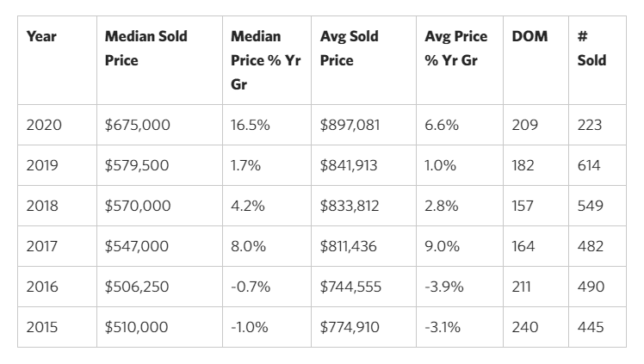Image resolution: width=644 pixels, height=364 pixels.
Task: Click the 2015 year cell
Action: pos(43,327)
